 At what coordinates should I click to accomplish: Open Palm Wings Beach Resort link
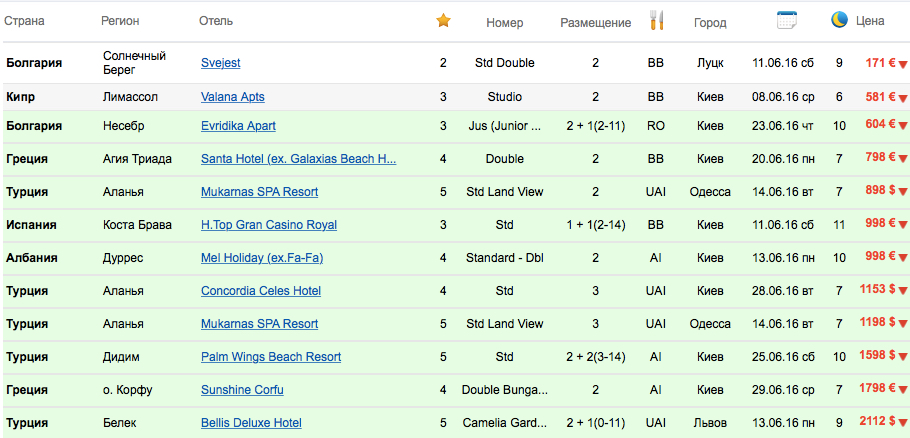pos(271,357)
